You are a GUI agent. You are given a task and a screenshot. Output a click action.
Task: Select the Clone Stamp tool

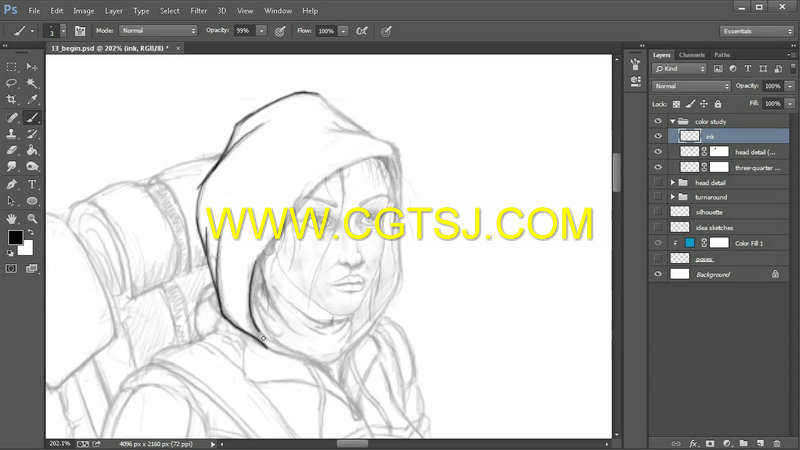click(x=11, y=134)
